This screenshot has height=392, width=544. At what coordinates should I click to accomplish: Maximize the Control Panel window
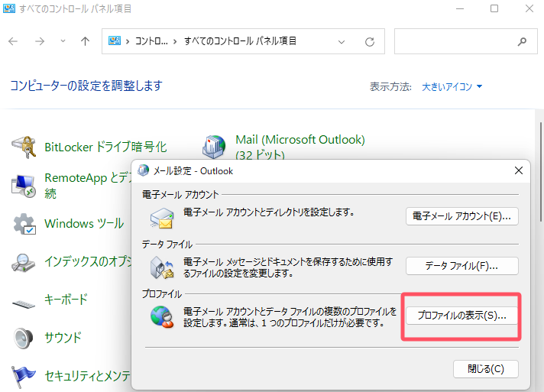coord(494,8)
